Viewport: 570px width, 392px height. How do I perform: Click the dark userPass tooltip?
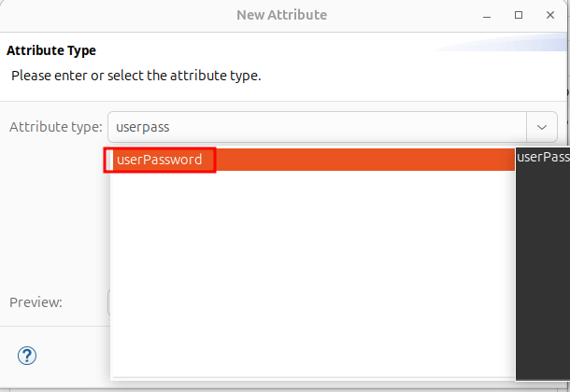543,157
